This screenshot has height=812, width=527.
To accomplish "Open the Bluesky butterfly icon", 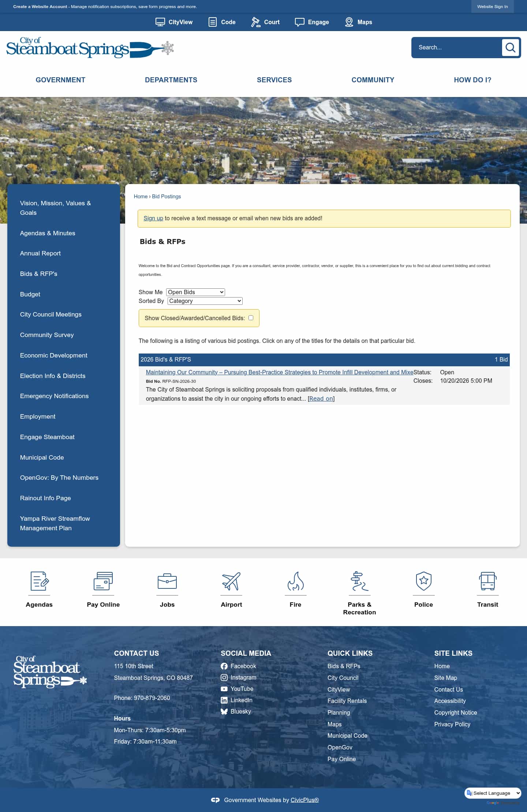I will (224, 712).
